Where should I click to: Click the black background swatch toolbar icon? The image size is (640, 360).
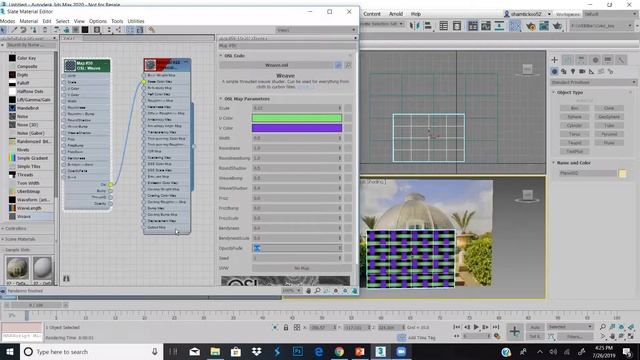click(x=85, y=30)
